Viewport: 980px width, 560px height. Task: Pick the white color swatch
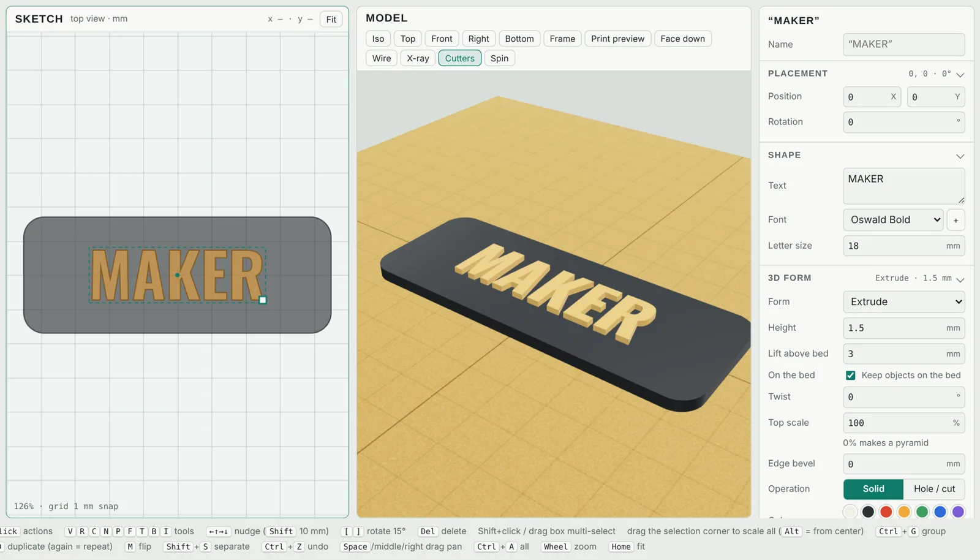(850, 512)
